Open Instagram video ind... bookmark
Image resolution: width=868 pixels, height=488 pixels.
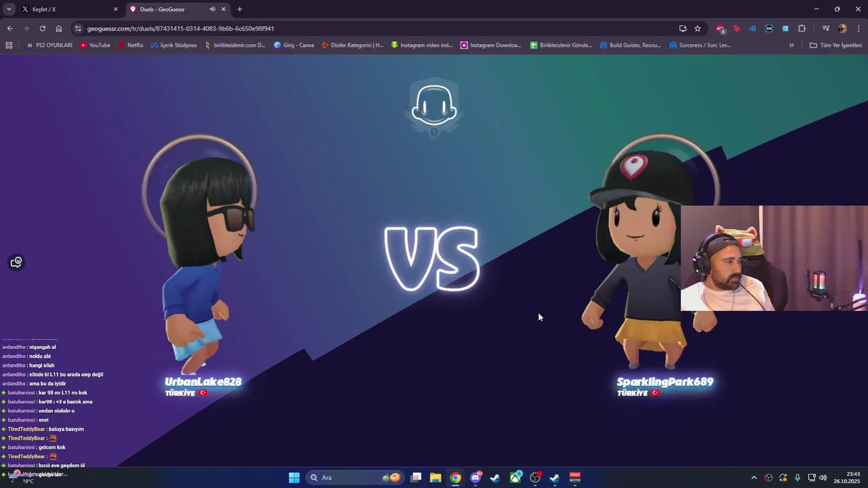[422, 45]
